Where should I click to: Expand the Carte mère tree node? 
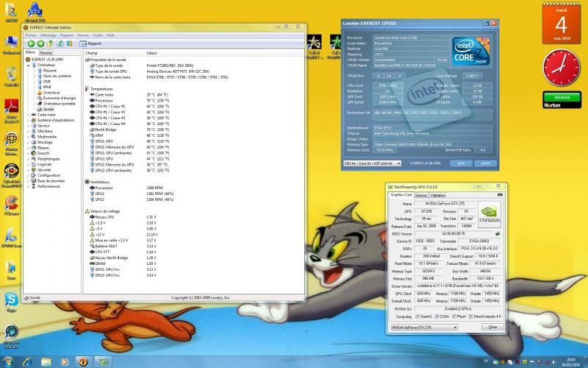[x=28, y=115]
